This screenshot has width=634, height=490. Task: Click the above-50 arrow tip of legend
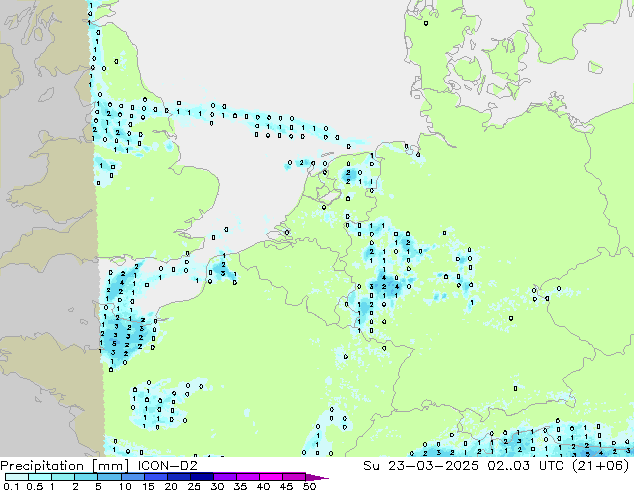tap(317, 477)
